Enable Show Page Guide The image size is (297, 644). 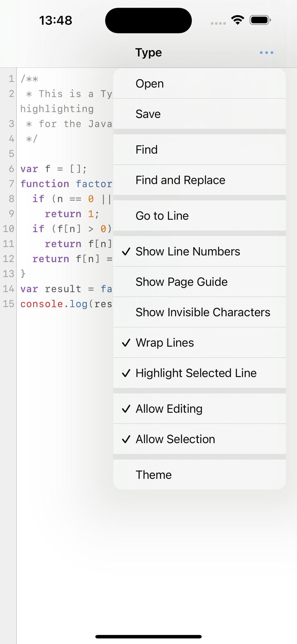[200, 282]
